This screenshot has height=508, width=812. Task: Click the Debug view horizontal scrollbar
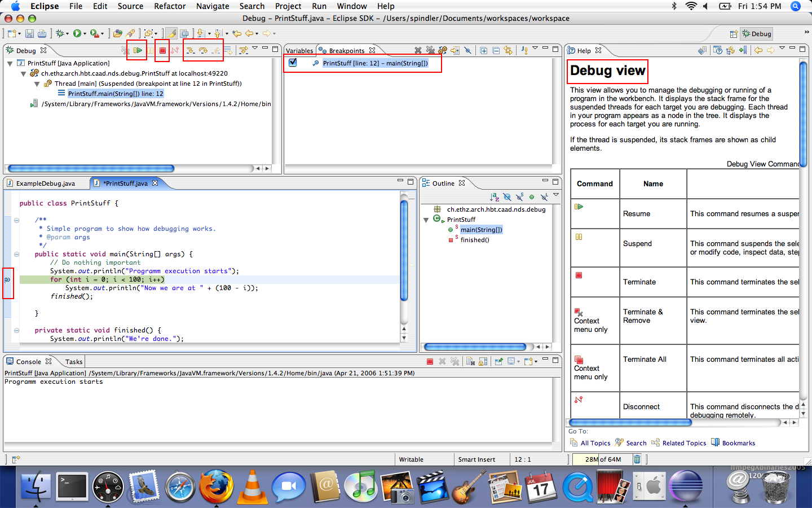coord(91,168)
